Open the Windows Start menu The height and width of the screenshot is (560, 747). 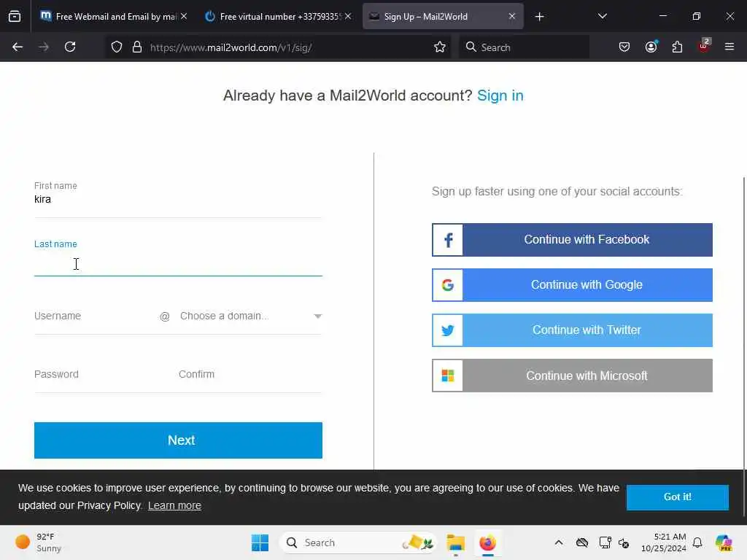260,542
